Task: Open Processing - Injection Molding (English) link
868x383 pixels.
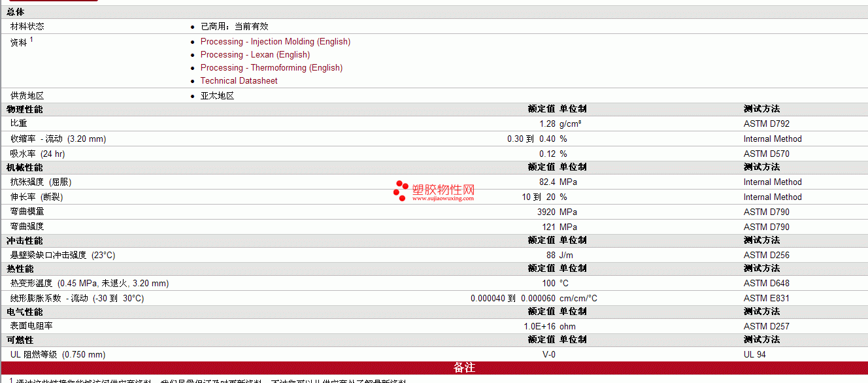Action: click(x=275, y=42)
